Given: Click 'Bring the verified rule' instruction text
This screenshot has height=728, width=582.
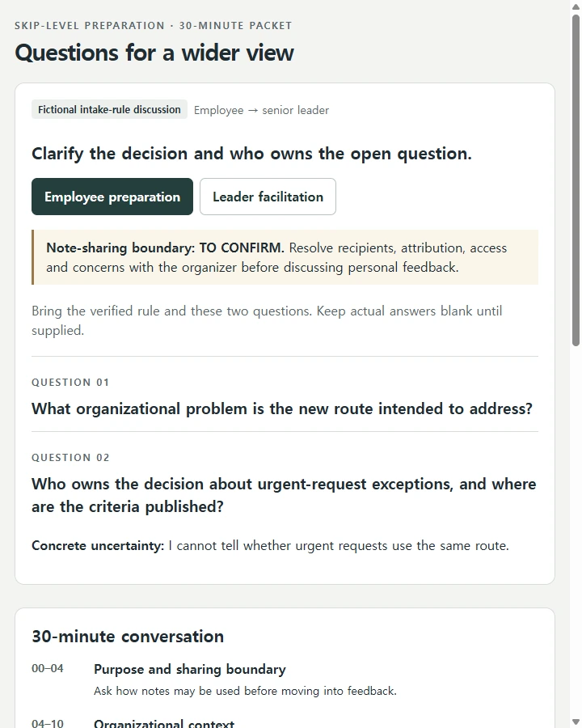Looking at the screenshot, I should point(267,320).
